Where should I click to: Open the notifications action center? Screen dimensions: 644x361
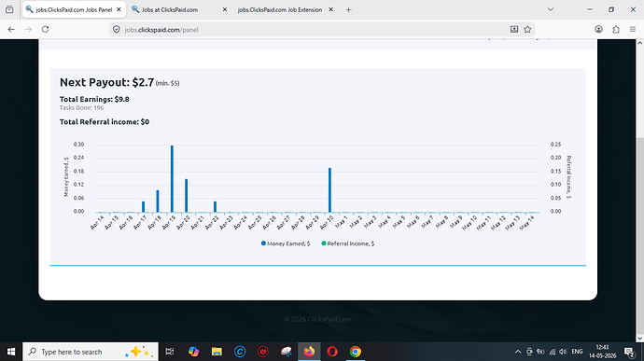point(629,352)
